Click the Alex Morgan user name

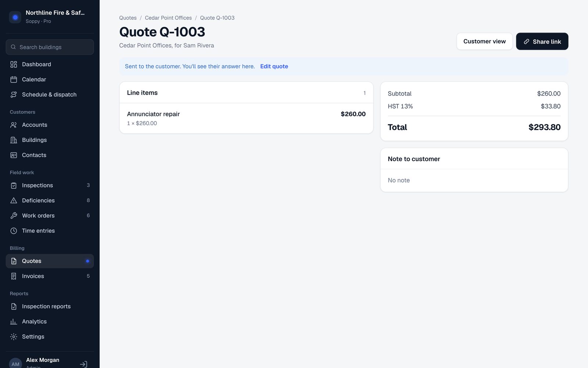pos(43,360)
